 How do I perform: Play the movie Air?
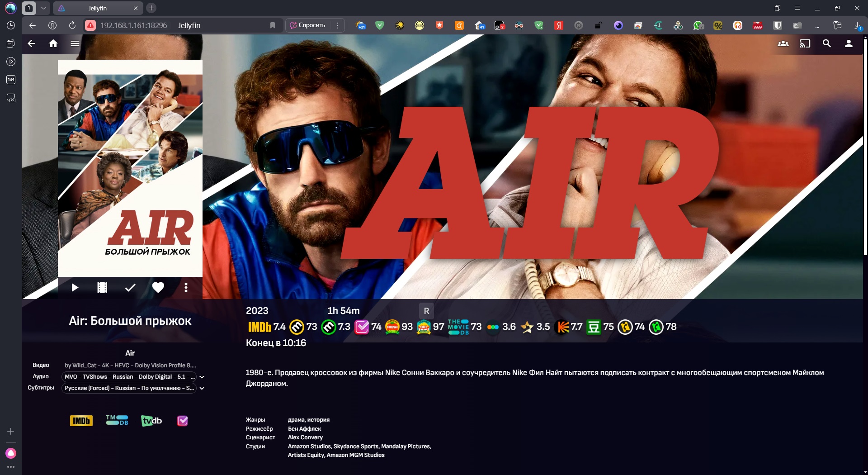click(75, 288)
